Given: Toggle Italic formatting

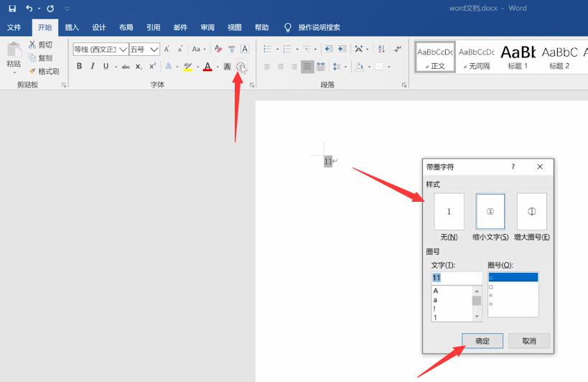Looking at the screenshot, I should tap(92, 66).
